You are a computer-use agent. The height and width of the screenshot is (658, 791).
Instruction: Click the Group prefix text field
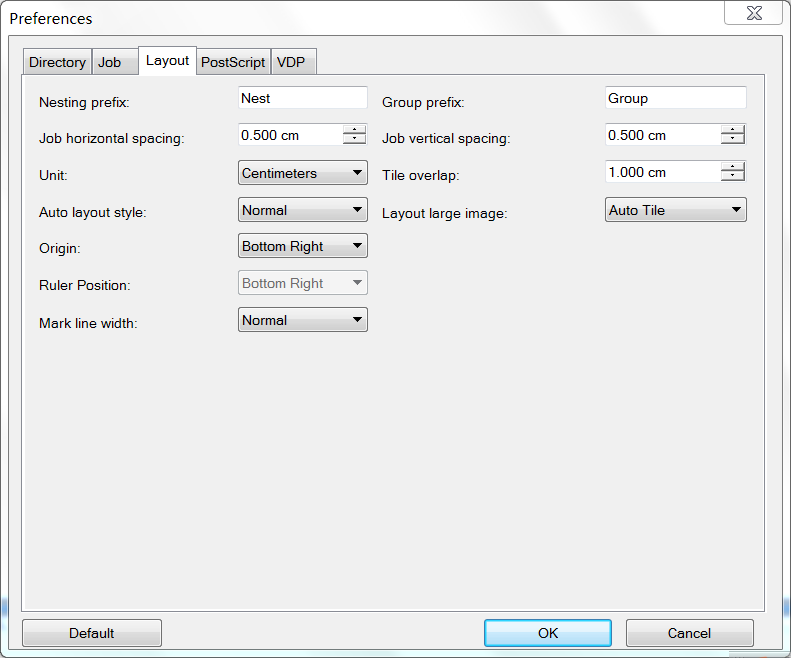point(675,98)
